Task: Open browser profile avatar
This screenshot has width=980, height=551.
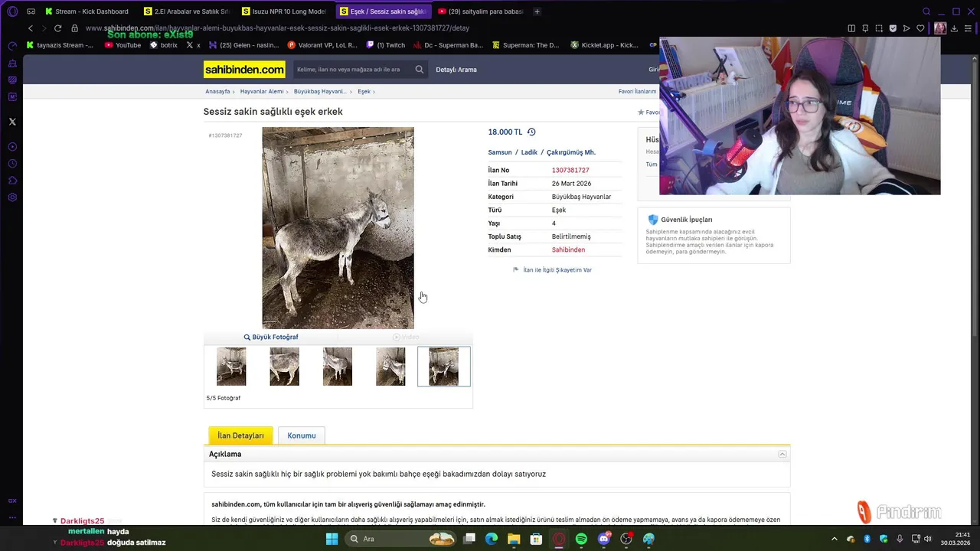Action: (x=940, y=28)
